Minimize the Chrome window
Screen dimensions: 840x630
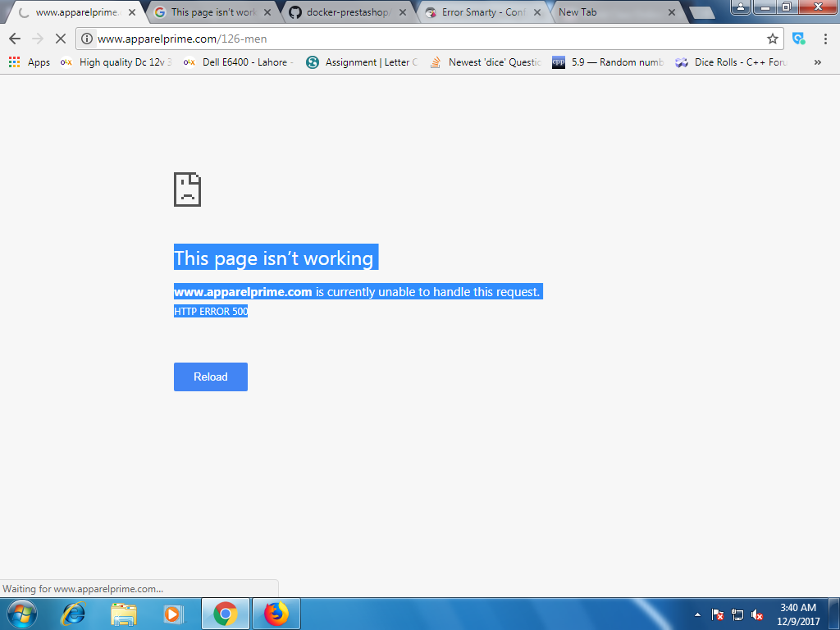click(765, 7)
